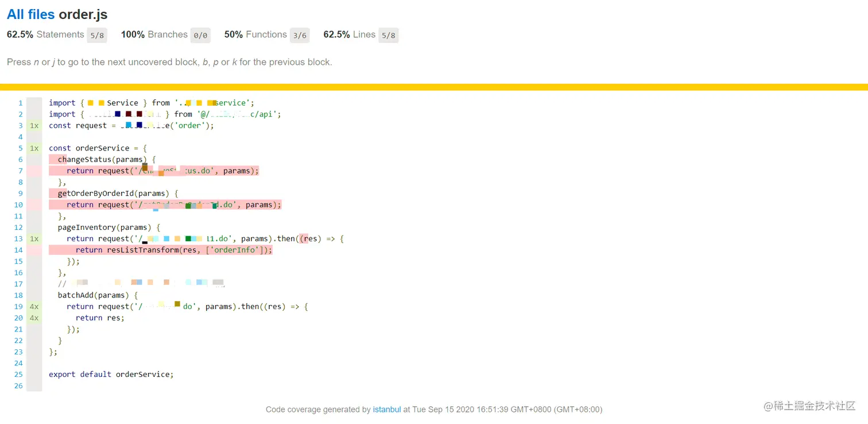
Task: Click the 50% Functions figure
Action: click(x=234, y=34)
